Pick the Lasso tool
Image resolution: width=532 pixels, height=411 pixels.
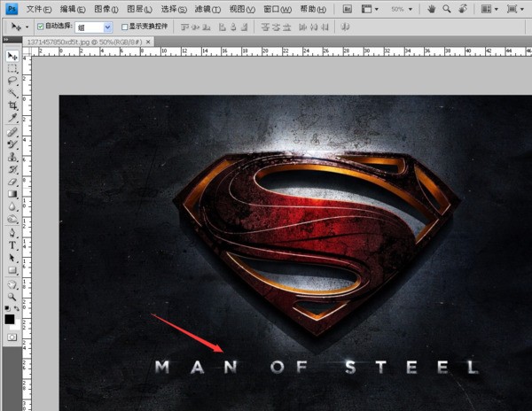[x=12, y=81]
